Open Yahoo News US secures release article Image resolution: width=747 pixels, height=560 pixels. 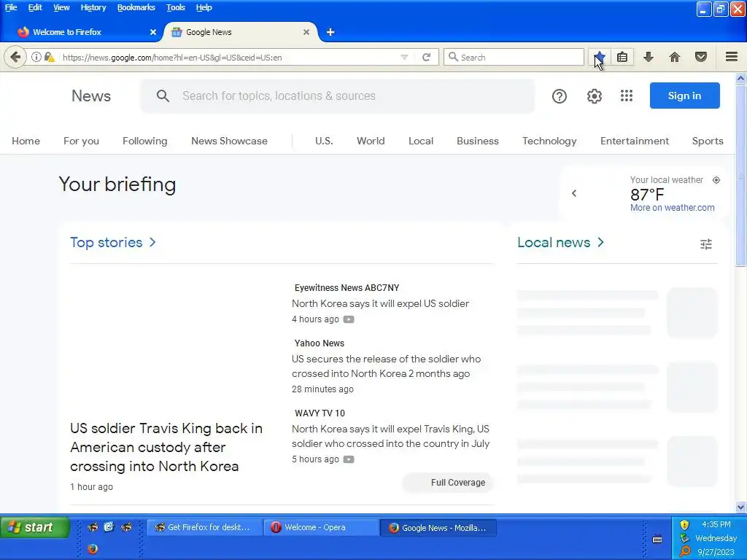click(x=387, y=366)
